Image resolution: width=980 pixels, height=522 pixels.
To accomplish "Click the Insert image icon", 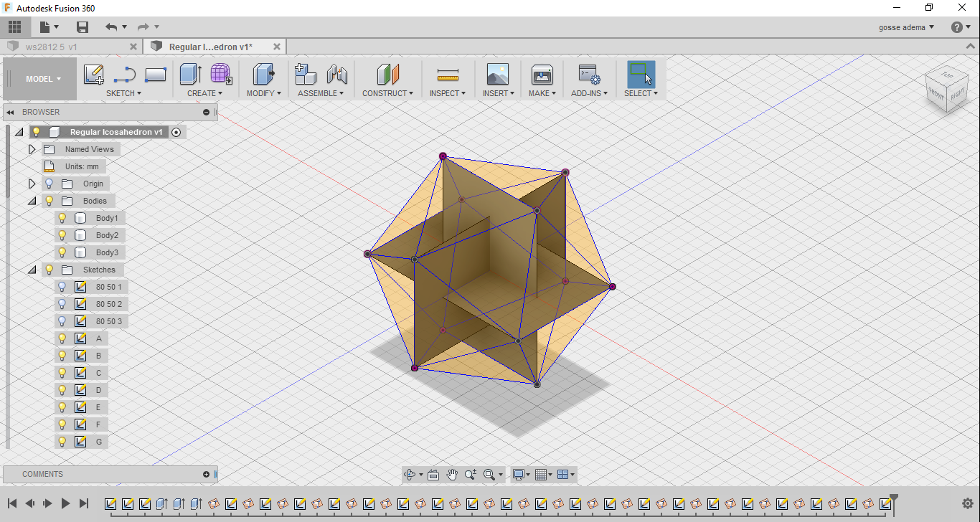I will tap(497, 75).
